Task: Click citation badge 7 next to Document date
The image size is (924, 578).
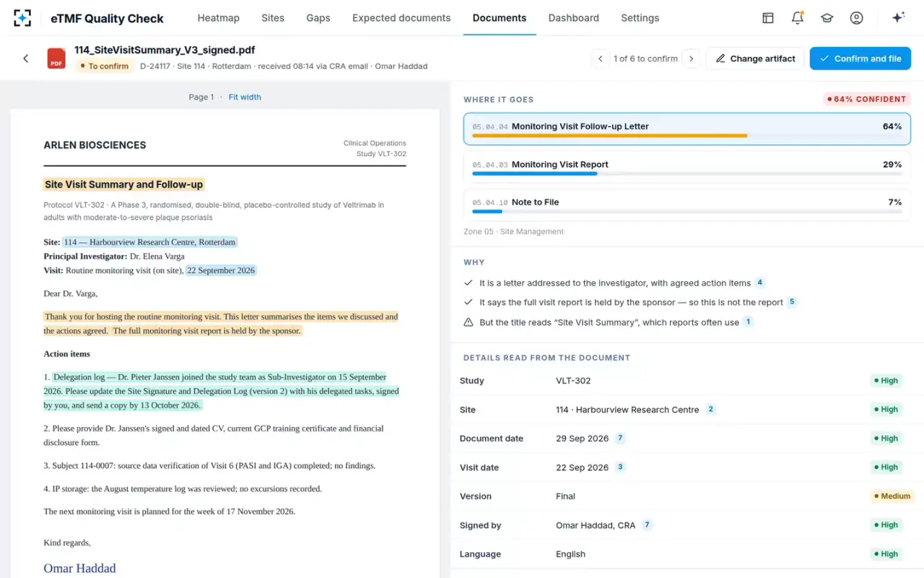Action: (619, 438)
